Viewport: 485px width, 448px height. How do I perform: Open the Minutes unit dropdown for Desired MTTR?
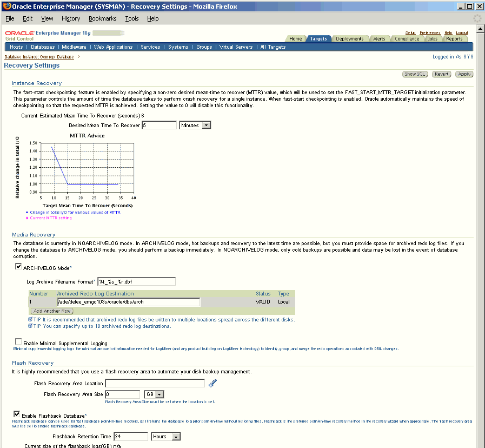[195, 125]
